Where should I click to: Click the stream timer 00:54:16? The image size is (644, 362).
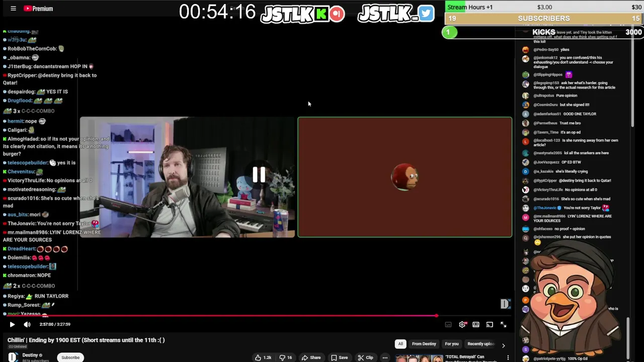click(x=217, y=12)
